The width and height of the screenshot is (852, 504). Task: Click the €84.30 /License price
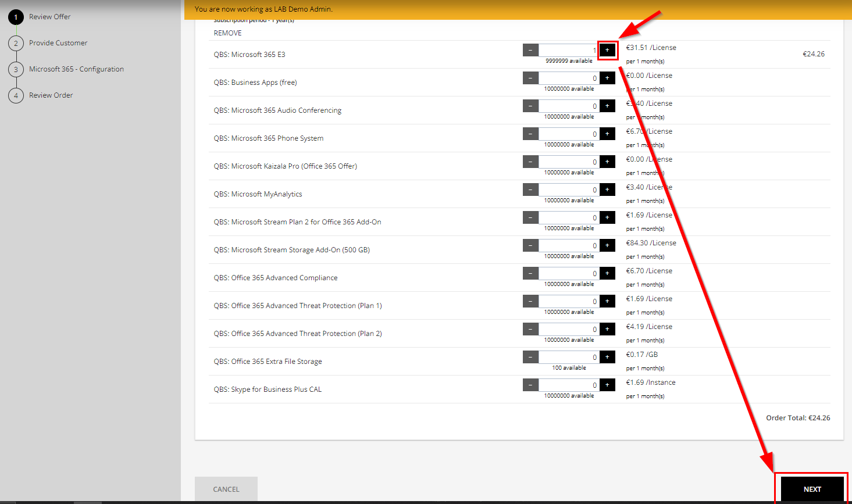651,243
